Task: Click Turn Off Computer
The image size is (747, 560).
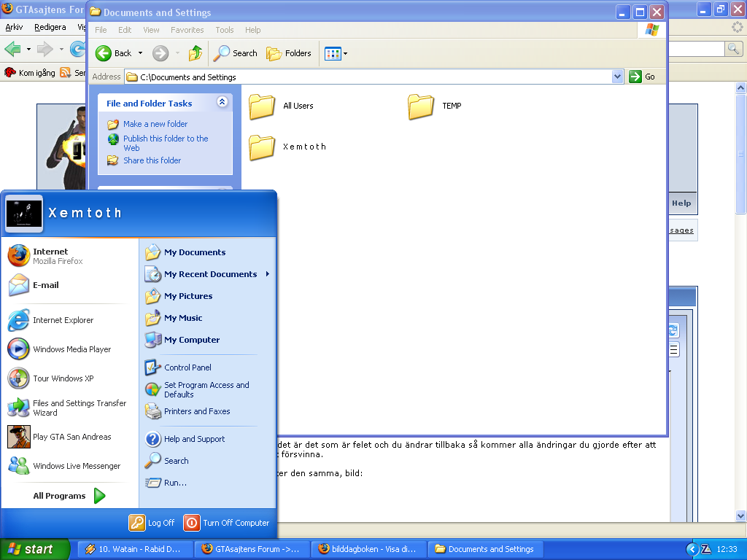Action: pos(227,523)
